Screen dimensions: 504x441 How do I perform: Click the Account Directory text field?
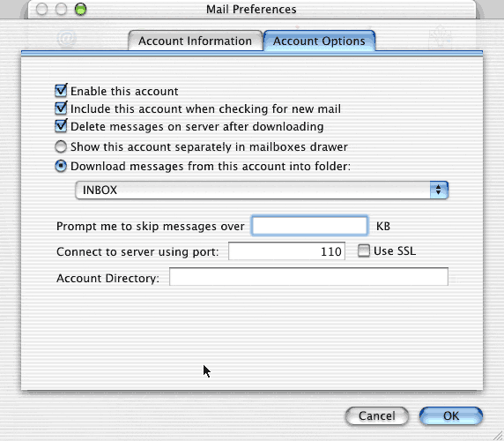(x=308, y=277)
